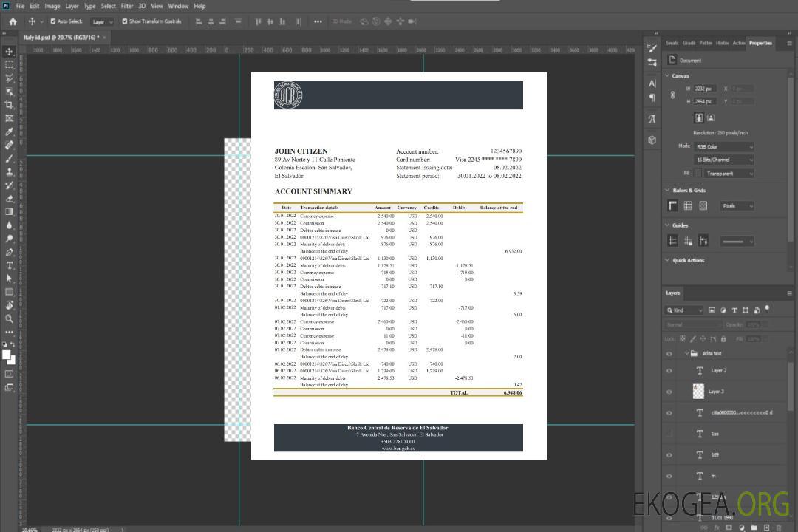The height and width of the screenshot is (532, 798).
Task: Select the Eyedropper tool
Action: (10, 132)
